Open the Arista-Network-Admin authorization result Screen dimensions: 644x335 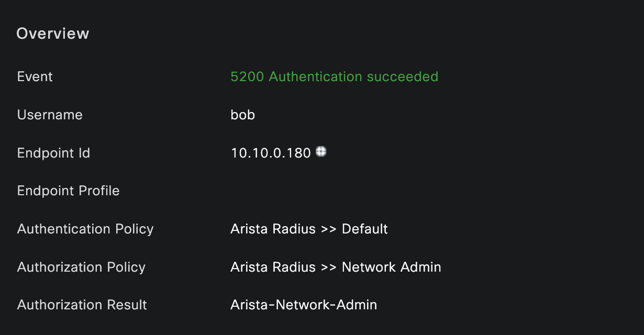[304, 305]
